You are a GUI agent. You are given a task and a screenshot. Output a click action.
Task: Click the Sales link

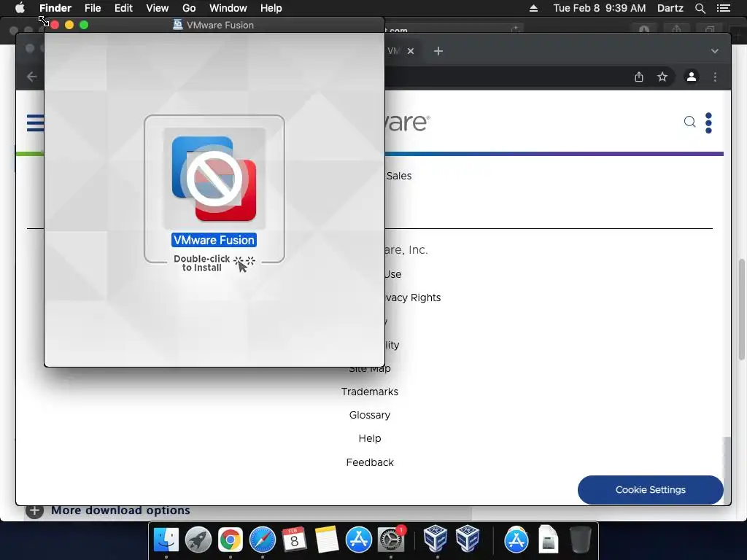pos(399,176)
